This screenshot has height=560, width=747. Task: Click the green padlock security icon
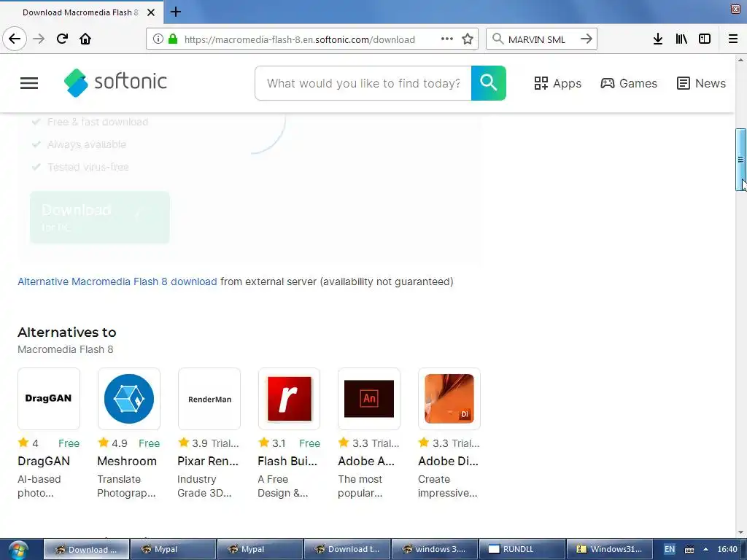173,39
